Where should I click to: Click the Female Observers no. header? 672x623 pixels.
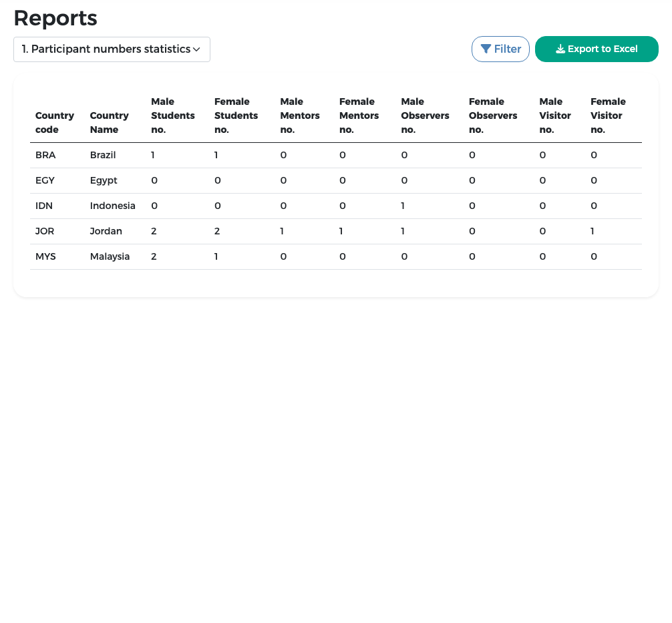(493, 116)
